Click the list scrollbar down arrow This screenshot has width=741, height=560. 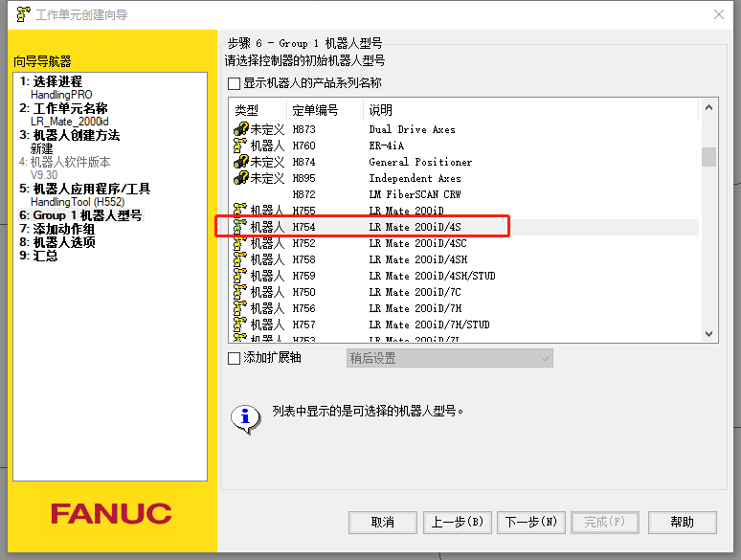(708, 334)
